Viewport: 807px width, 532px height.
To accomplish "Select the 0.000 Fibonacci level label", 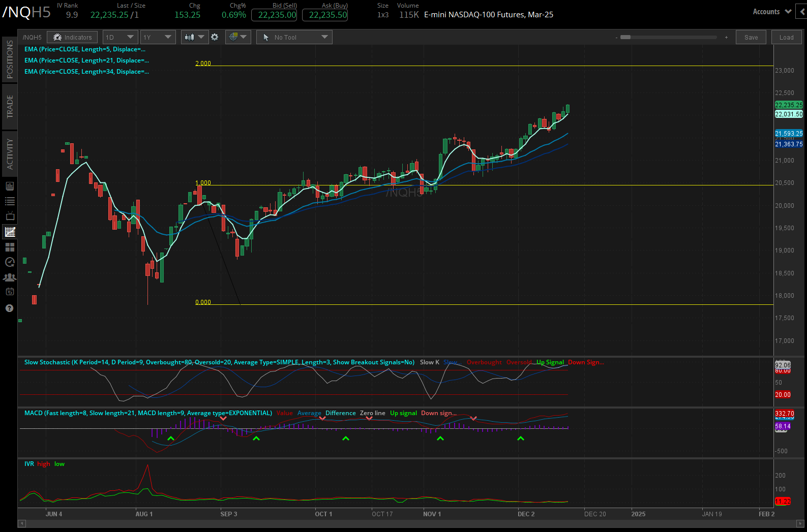I will tap(203, 302).
